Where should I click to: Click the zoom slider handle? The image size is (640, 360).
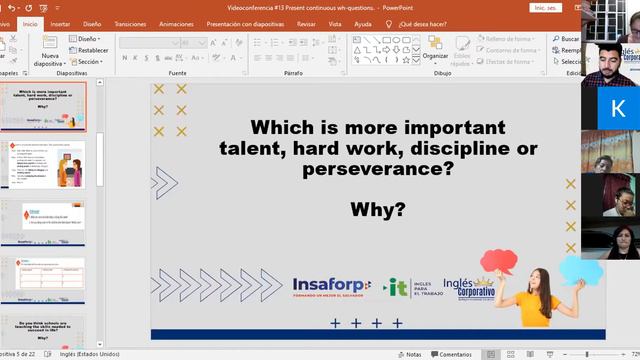pyautogui.click(x=587, y=355)
